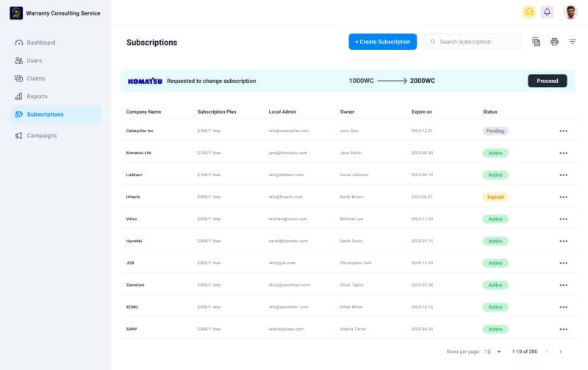The image size is (588, 370).
Task: Click the print icon
Action: click(554, 42)
